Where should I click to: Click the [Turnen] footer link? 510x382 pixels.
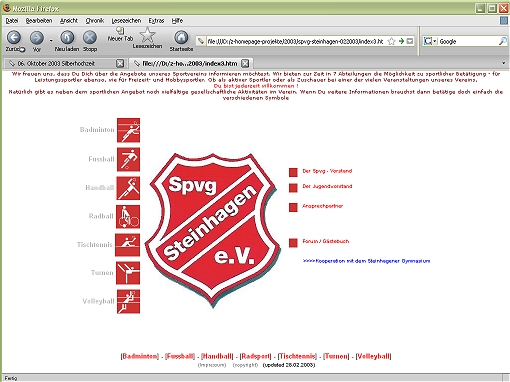(x=336, y=356)
